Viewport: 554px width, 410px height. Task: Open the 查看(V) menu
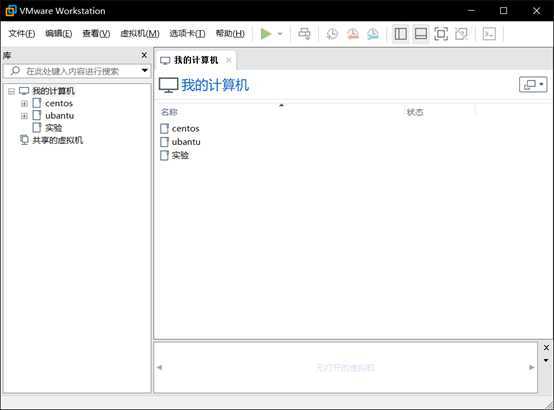(96, 34)
